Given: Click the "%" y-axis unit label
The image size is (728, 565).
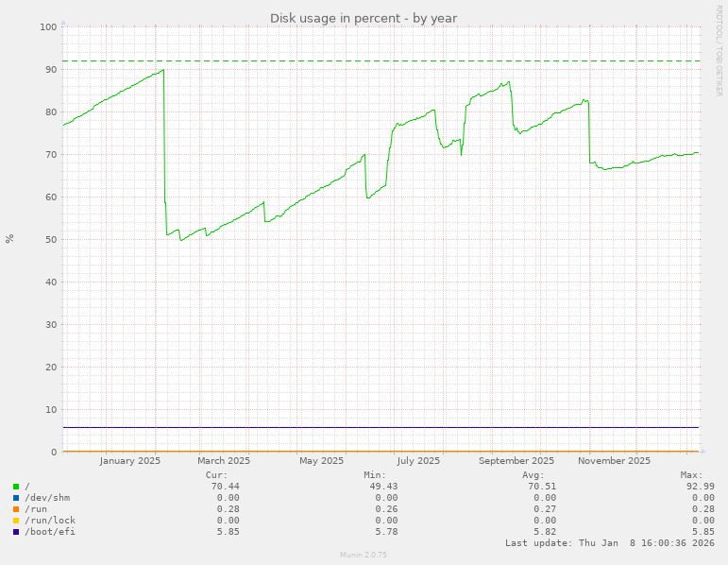Looking at the screenshot, I should tap(9, 239).
